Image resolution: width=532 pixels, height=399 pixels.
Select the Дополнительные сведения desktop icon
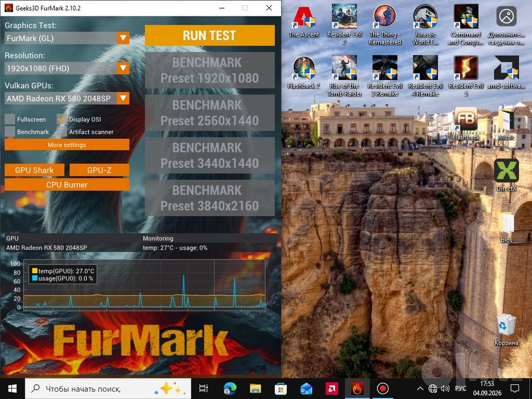[x=506, y=25]
